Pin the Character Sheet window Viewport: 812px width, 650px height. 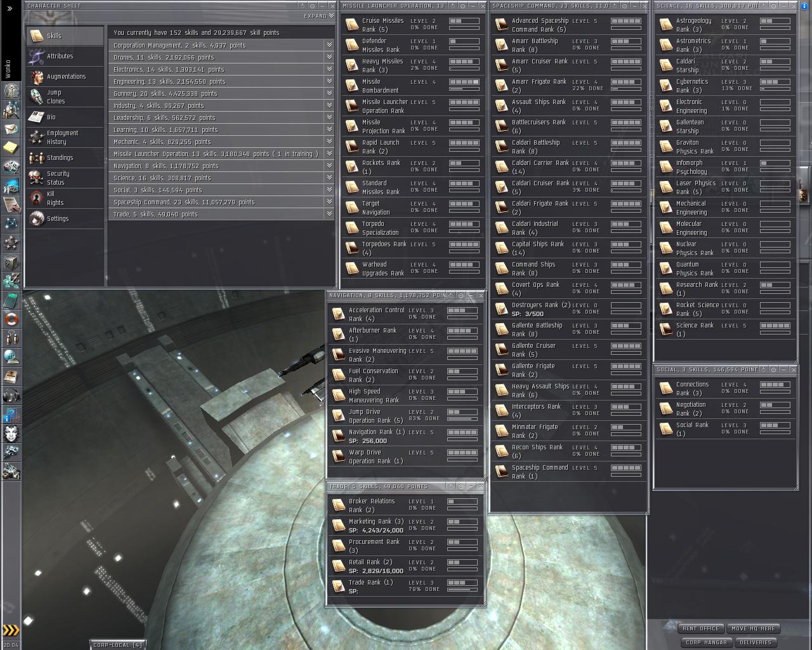pyautogui.click(x=311, y=6)
